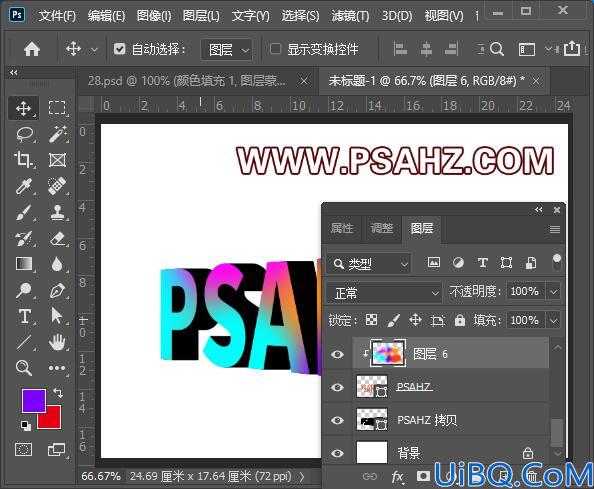Collapse the toolbox with double arrows

point(14,72)
